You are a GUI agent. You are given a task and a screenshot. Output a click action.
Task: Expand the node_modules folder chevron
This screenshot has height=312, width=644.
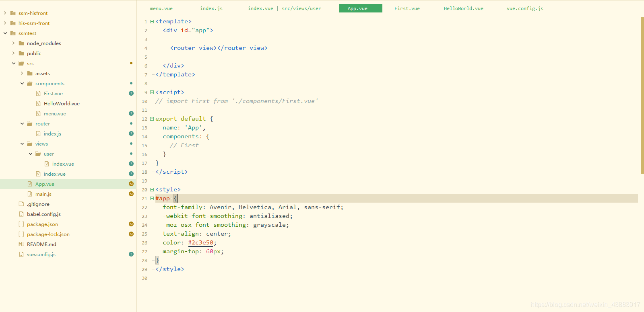coord(13,43)
